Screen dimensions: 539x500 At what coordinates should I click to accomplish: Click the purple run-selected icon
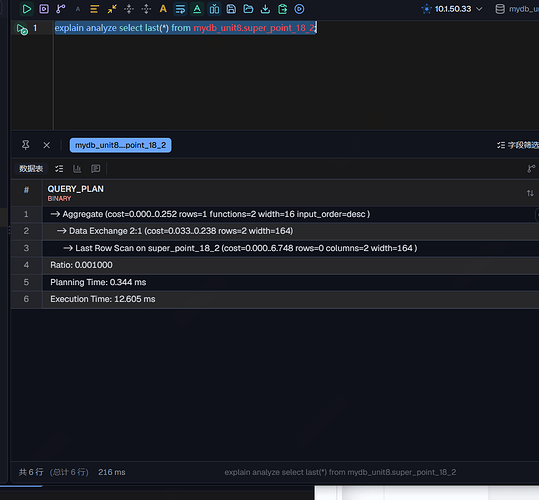44,9
